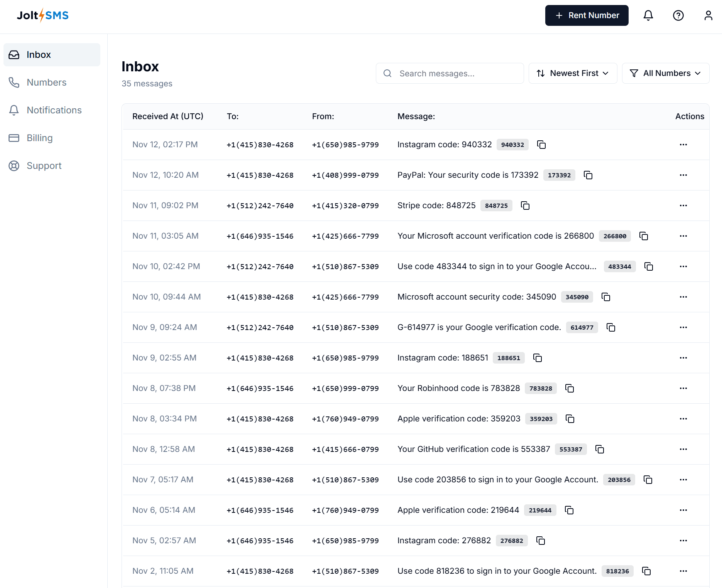The width and height of the screenshot is (722, 588).
Task: Open actions menu for the Robinhood message
Action: 683,388
